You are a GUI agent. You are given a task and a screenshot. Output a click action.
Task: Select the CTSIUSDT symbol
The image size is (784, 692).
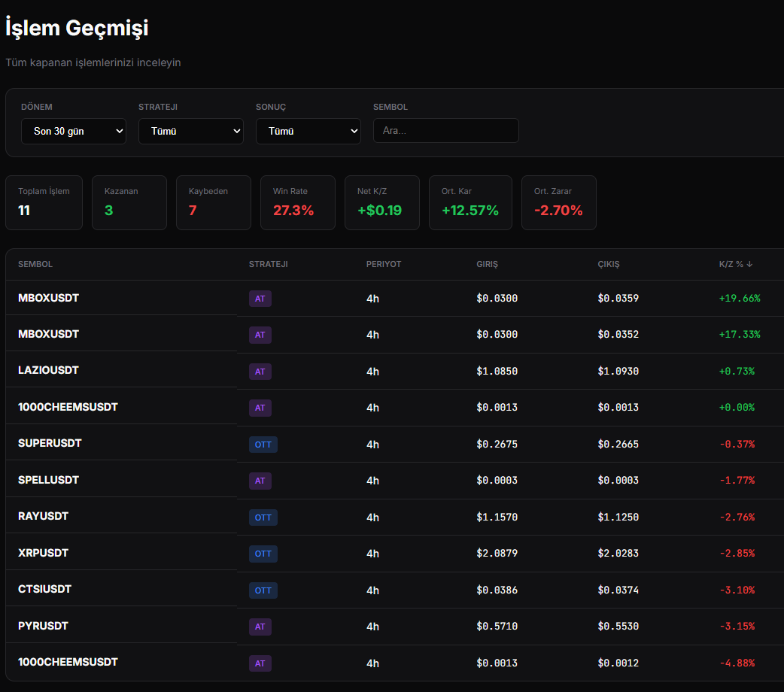44,589
